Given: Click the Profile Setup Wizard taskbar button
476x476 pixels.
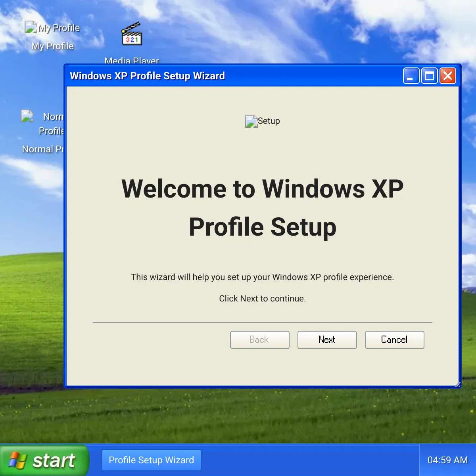Looking at the screenshot, I should (152, 460).
